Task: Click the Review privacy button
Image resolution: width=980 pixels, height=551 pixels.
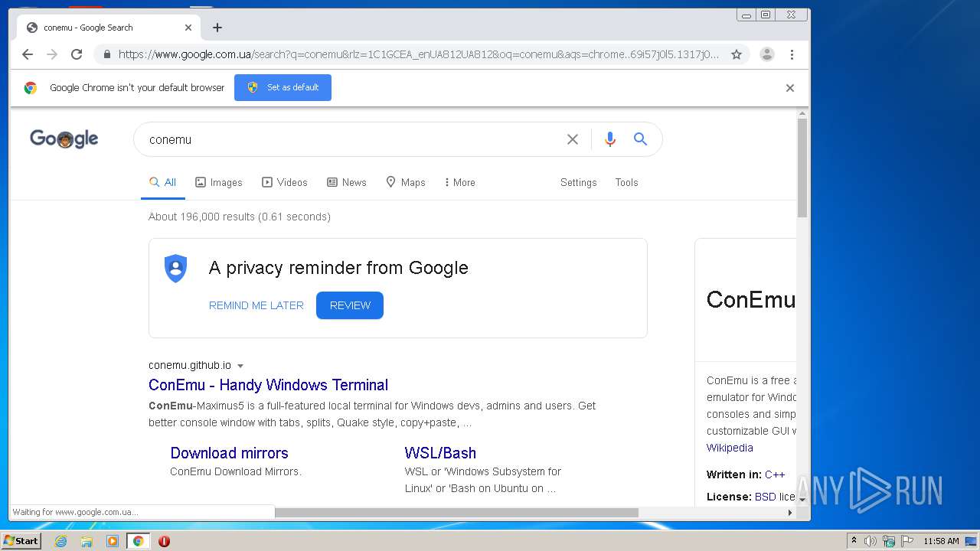Action: coord(350,305)
